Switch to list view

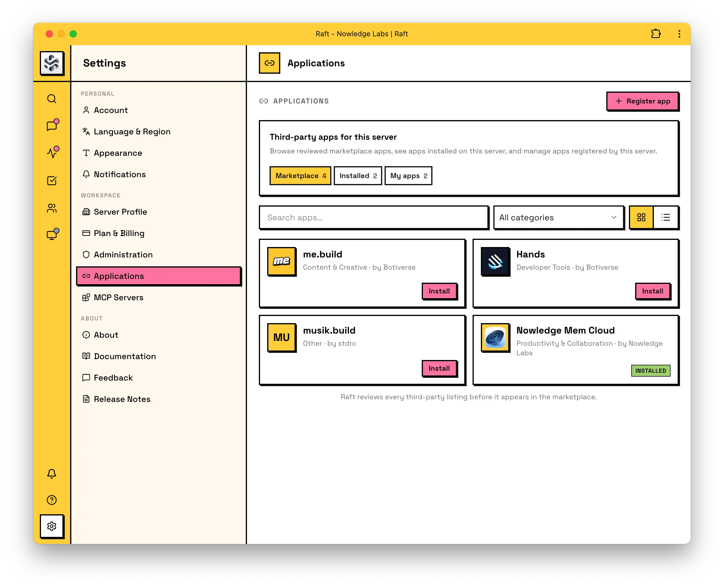click(665, 217)
